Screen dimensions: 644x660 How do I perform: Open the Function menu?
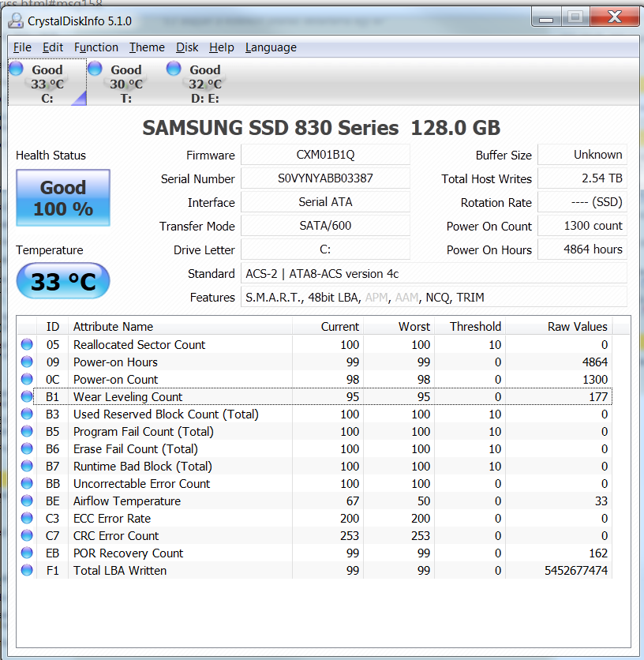96,47
